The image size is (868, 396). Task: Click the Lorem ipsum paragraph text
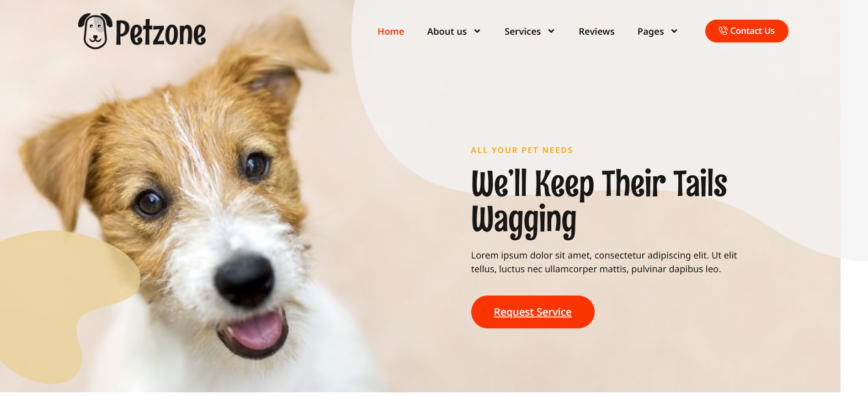click(x=604, y=262)
